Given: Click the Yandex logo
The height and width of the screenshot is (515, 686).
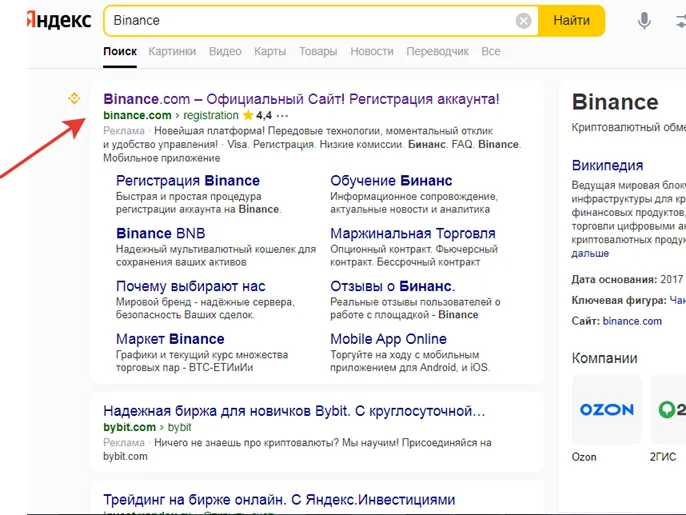Looking at the screenshot, I should pos(56,20).
